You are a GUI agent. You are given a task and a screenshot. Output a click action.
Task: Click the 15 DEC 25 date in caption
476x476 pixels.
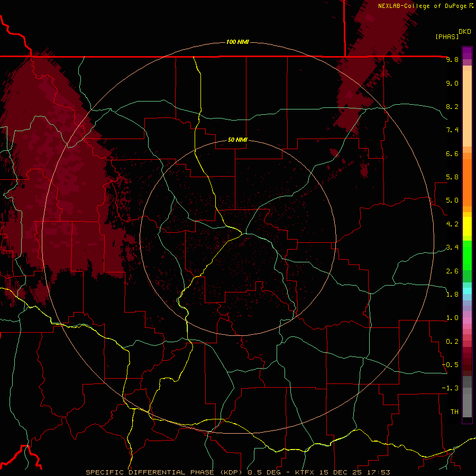340,472
